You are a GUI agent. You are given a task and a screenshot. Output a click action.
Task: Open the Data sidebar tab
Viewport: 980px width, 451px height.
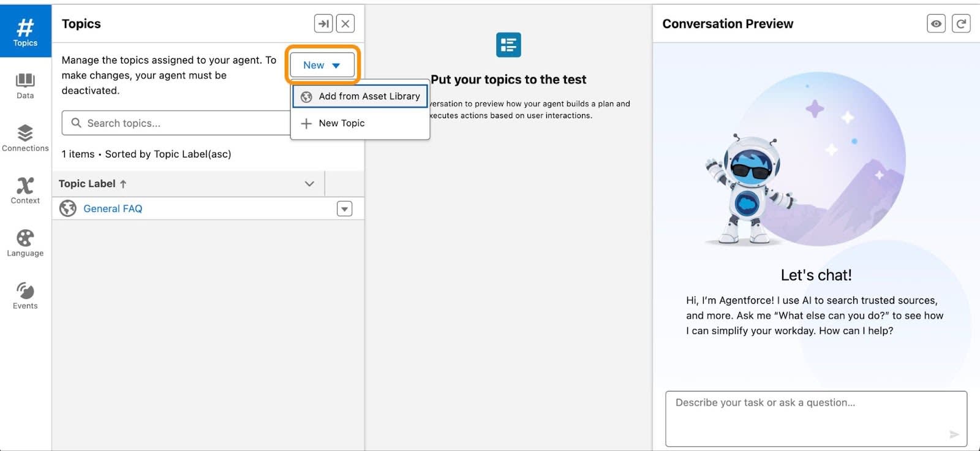tap(25, 86)
